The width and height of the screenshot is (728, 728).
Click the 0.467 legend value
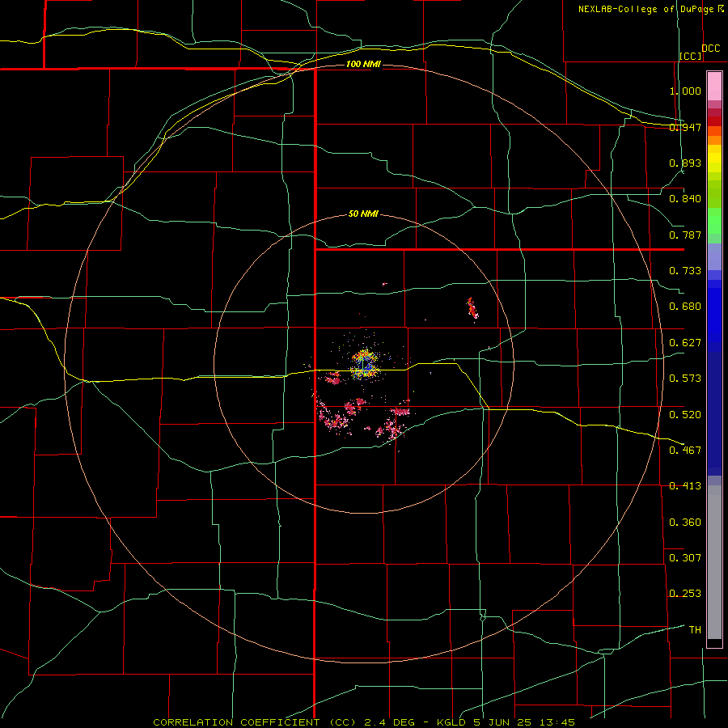pos(685,451)
